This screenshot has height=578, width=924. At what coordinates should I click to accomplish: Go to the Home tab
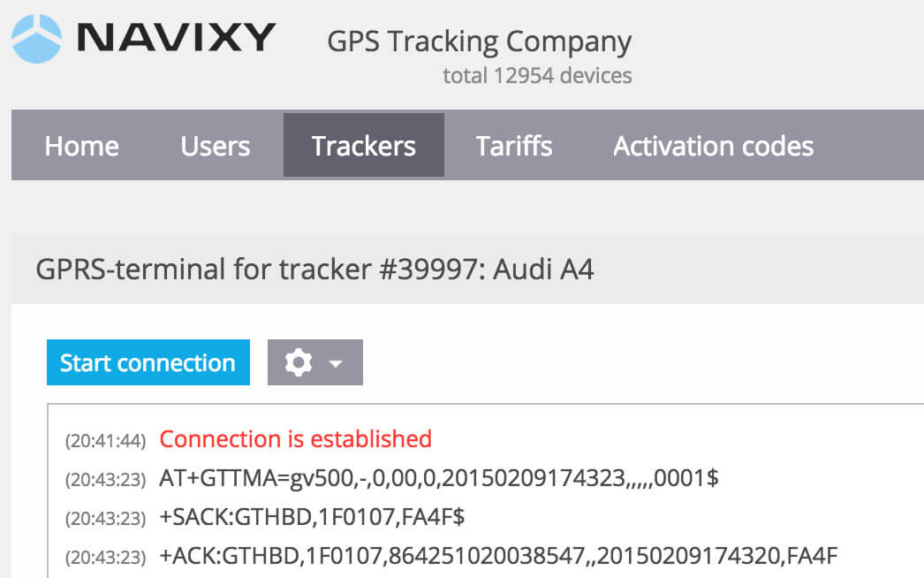tap(82, 146)
